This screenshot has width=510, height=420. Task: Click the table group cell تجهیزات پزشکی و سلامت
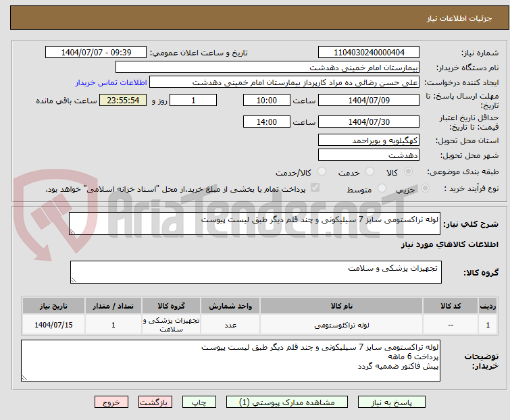171,325
